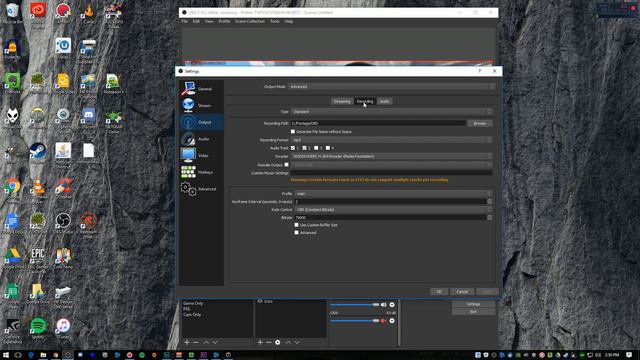This screenshot has width=640, height=360.
Task: Click the Keyframe Interval stepper arrows
Action: coord(489,202)
